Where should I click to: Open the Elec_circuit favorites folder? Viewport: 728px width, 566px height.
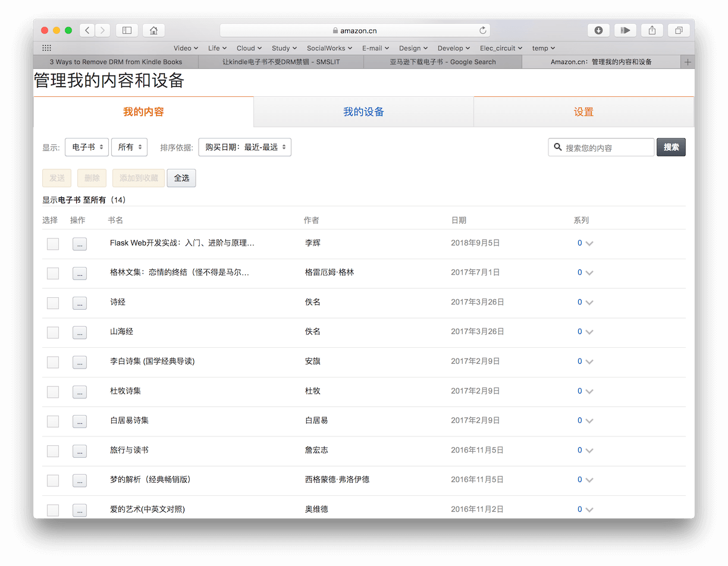[501, 48]
